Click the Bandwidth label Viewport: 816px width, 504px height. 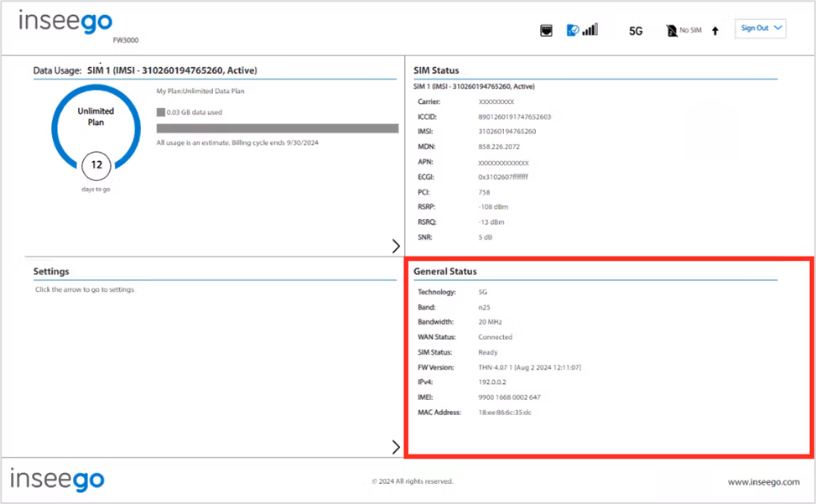435,322
